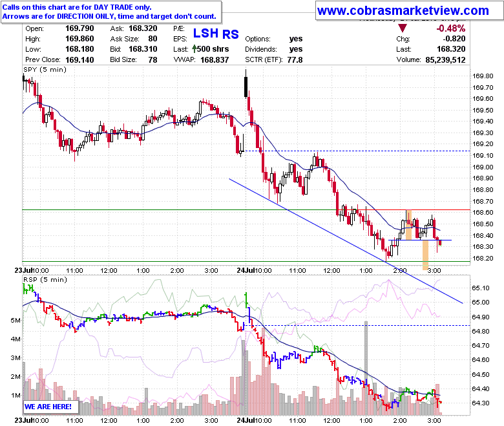Click the 168.20 price axis label
The image size is (504, 426).
tap(483, 258)
